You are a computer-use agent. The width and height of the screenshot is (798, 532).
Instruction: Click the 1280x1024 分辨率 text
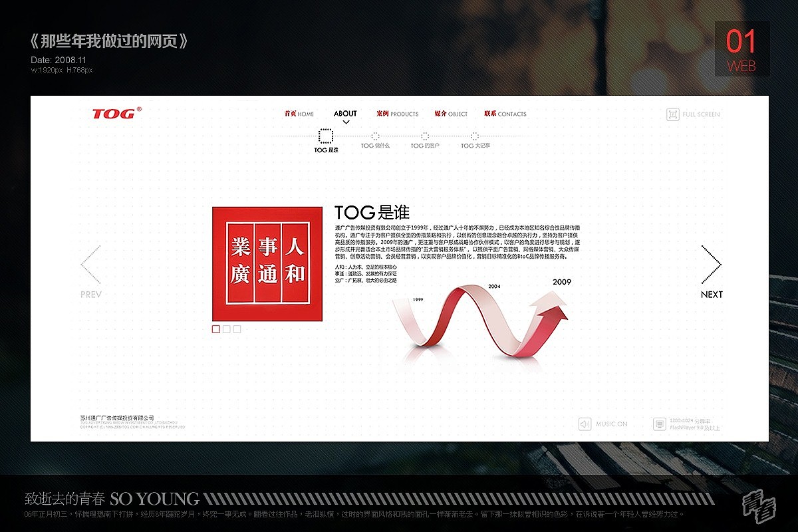coord(690,421)
